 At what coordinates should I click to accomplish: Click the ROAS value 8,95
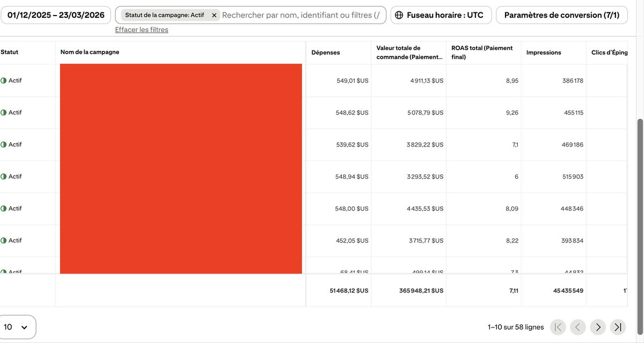click(512, 81)
